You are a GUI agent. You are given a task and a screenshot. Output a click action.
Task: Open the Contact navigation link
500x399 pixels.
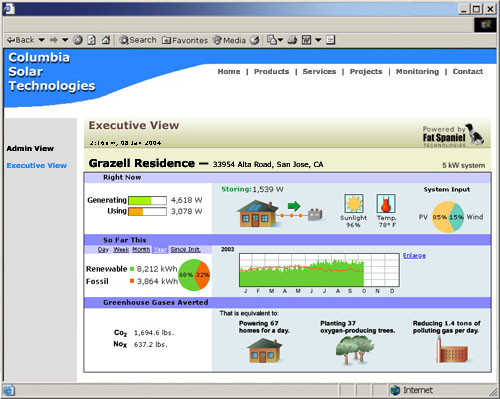pyautogui.click(x=468, y=71)
